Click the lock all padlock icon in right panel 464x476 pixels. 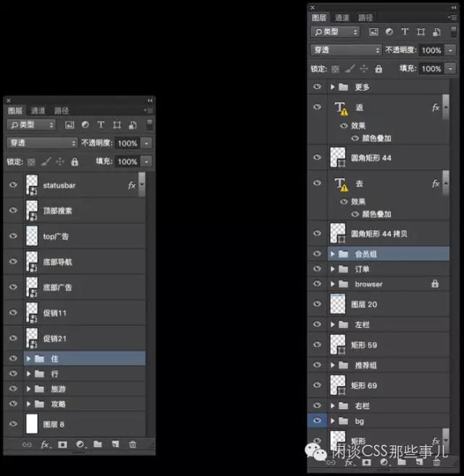(378, 69)
